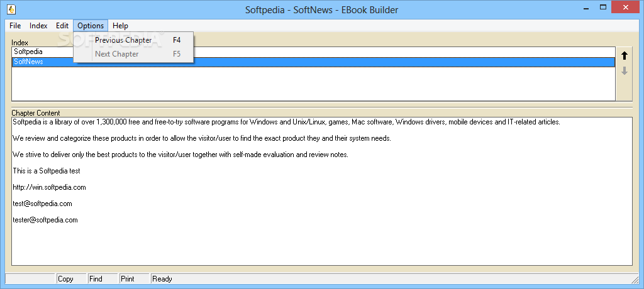Image resolution: width=644 pixels, height=289 pixels.
Task: Open the Index menu
Action: 38,26
